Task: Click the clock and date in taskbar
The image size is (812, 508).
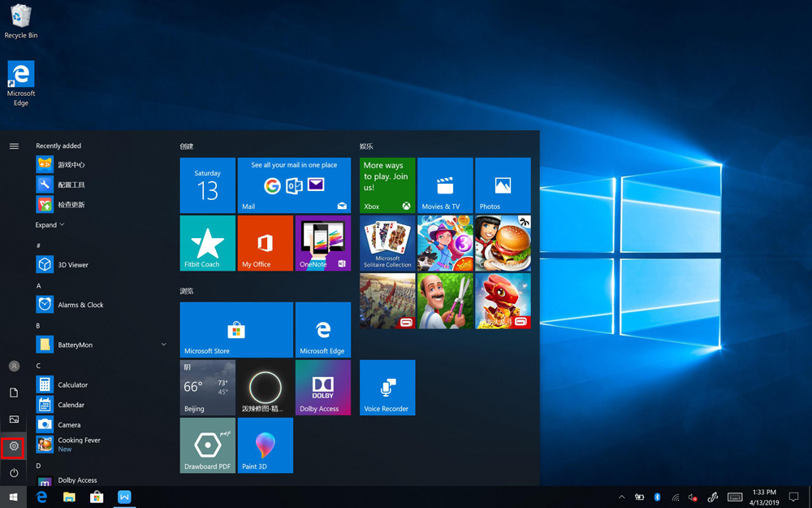Action: point(764,497)
